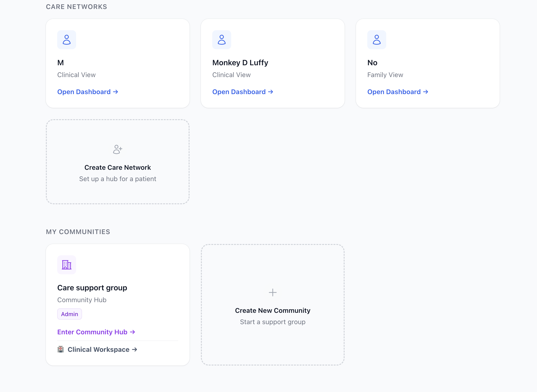
Task: Click the person icon on M card
Action: click(67, 40)
